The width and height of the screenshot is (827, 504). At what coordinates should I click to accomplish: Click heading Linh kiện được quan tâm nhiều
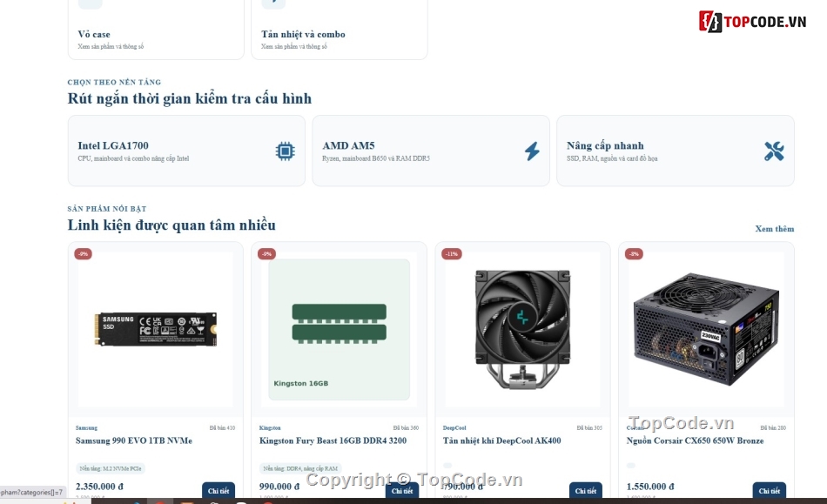171,225
